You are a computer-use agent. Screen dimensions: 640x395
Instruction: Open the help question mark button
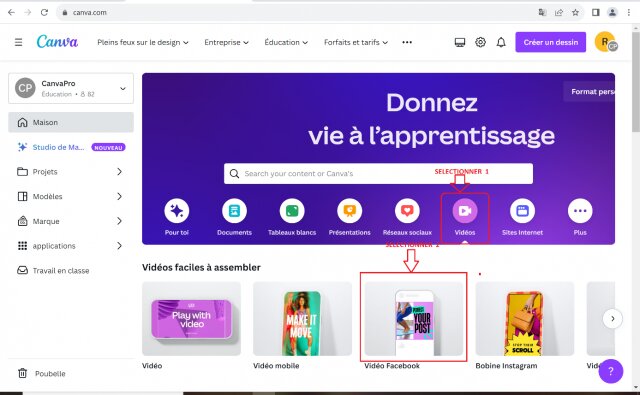(x=611, y=371)
